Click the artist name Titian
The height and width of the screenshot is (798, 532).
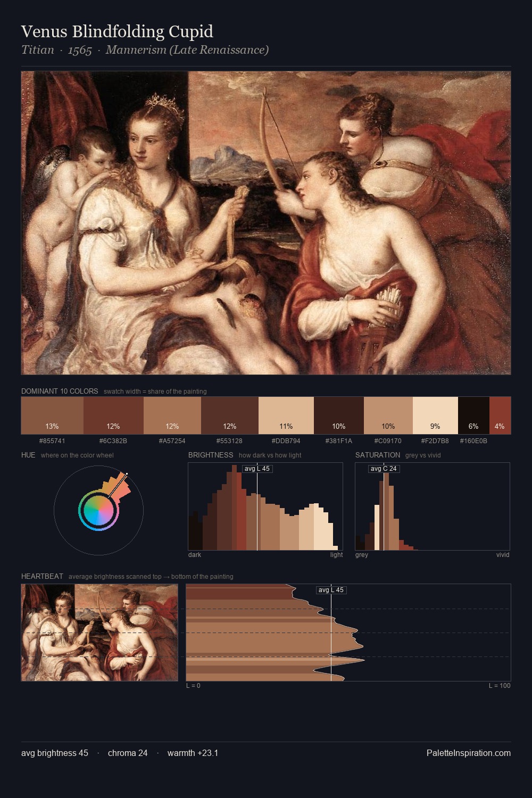tap(38, 50)
